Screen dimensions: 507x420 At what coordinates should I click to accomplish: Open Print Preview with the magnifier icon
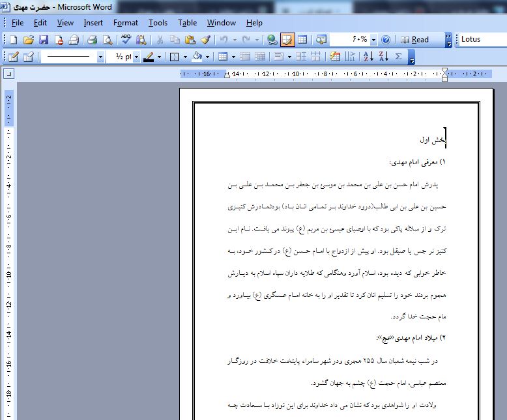click(107, 40)
